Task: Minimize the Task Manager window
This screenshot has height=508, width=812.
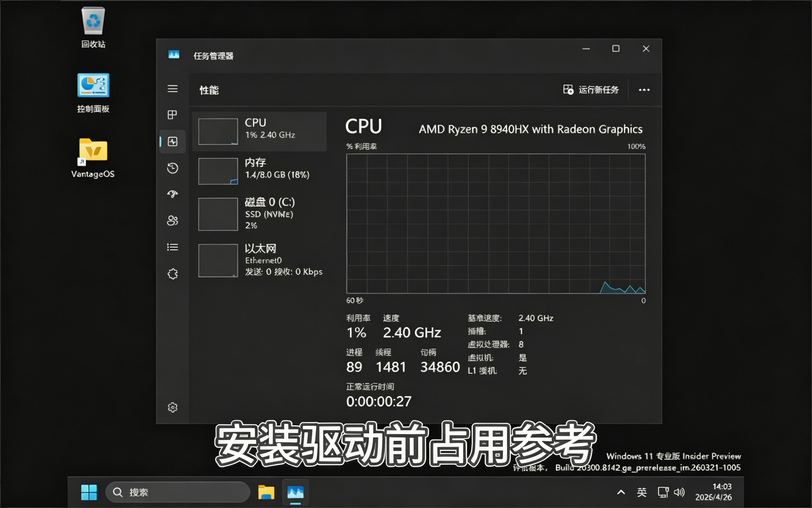Action: pos(586,49)
